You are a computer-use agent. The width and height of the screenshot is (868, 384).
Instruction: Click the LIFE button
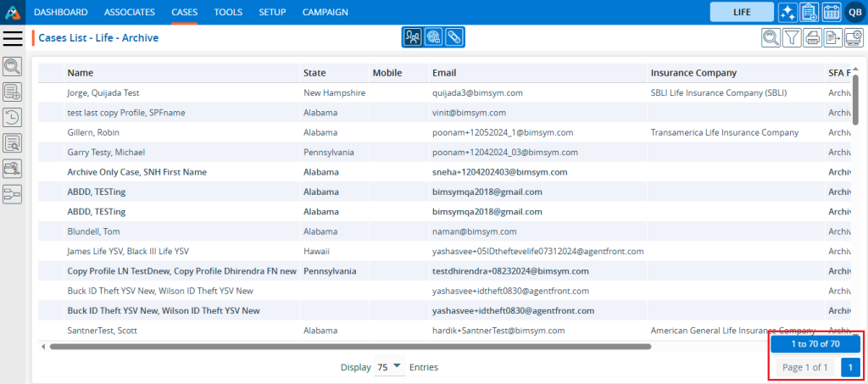point(741,12)
